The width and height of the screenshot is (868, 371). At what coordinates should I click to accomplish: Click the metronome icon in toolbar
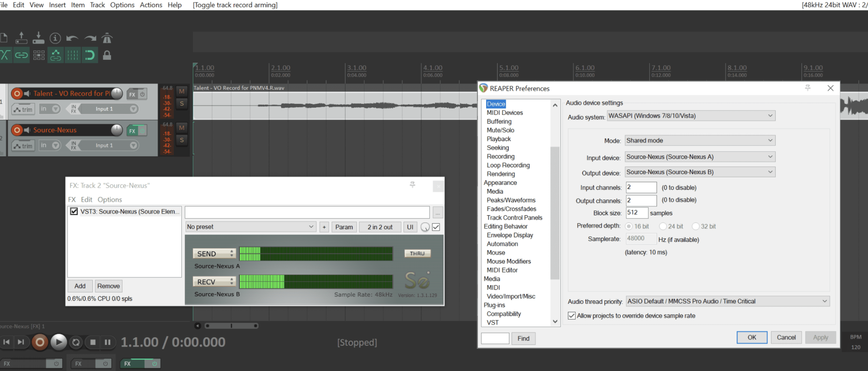(107, 38)
